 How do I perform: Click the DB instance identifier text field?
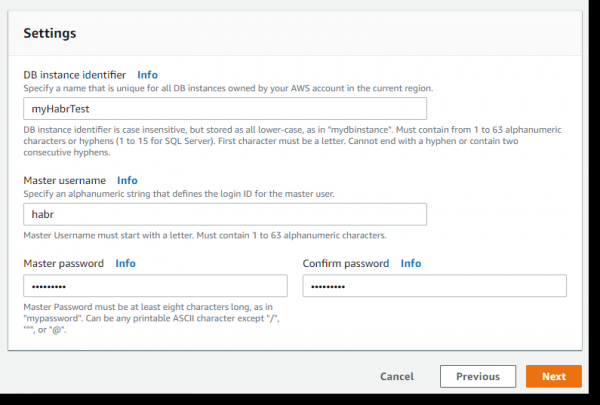pyautogui.click(x=225, y=108)
